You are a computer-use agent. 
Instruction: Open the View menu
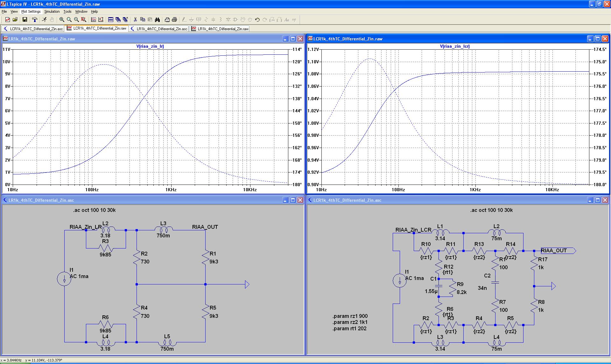14,11
